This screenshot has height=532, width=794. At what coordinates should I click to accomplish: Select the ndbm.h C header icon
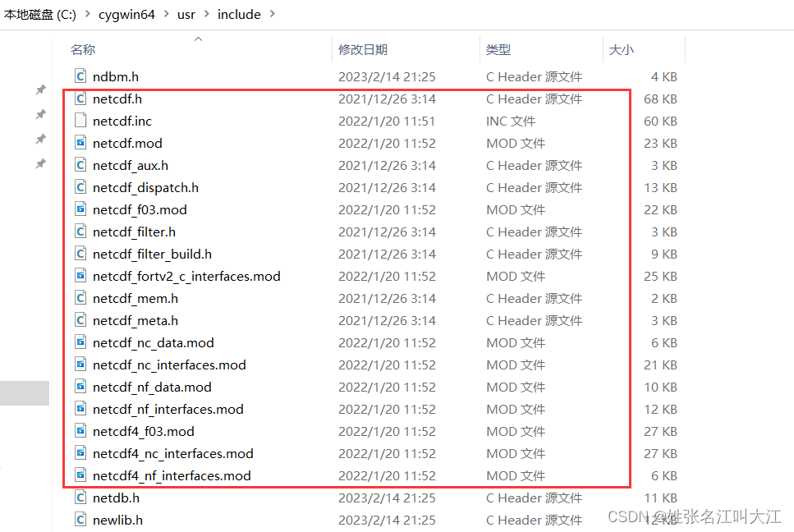[x=80, y=76]
